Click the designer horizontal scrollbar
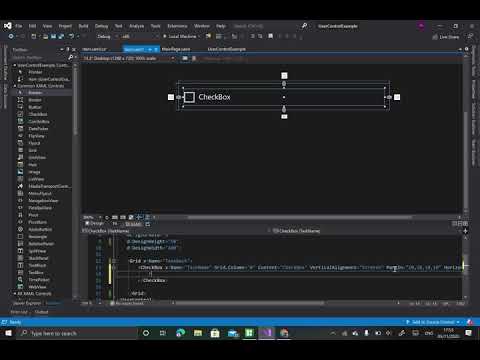This screenshot has height=360, width=480. [300, 217]
